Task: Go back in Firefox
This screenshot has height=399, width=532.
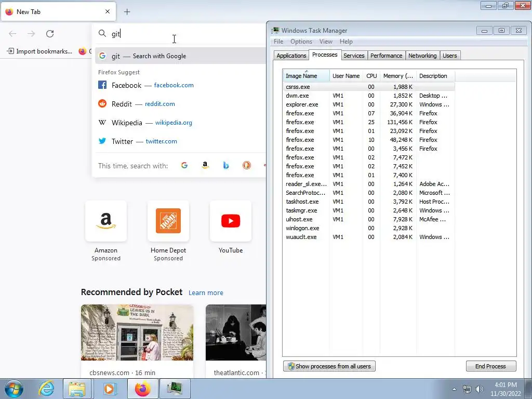Action: click(x=12, y=34)
